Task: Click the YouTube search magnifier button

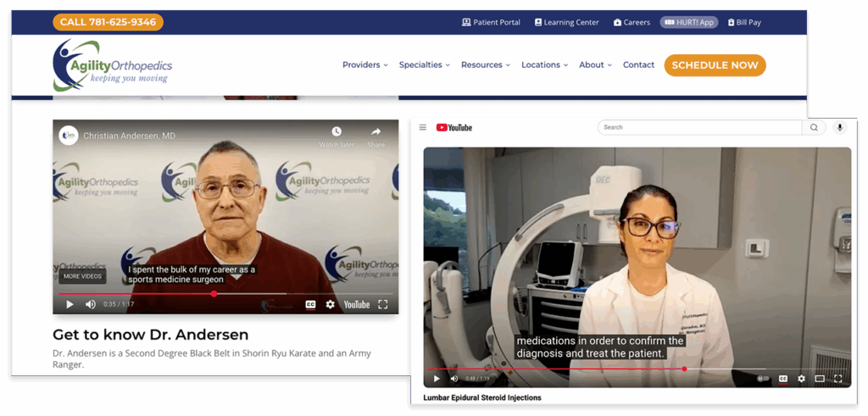Action: 814,128
